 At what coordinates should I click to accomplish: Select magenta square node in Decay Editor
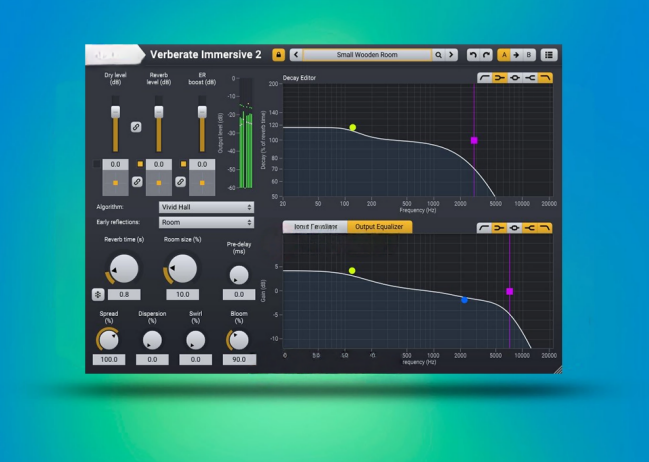coord(474,140)
